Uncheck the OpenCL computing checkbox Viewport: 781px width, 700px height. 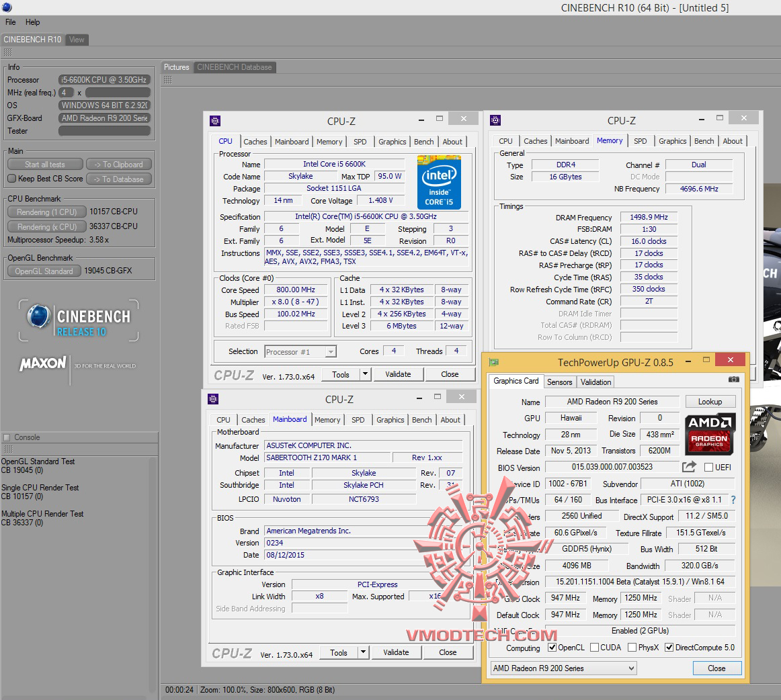pyautogui.click(x=552, y=648)
